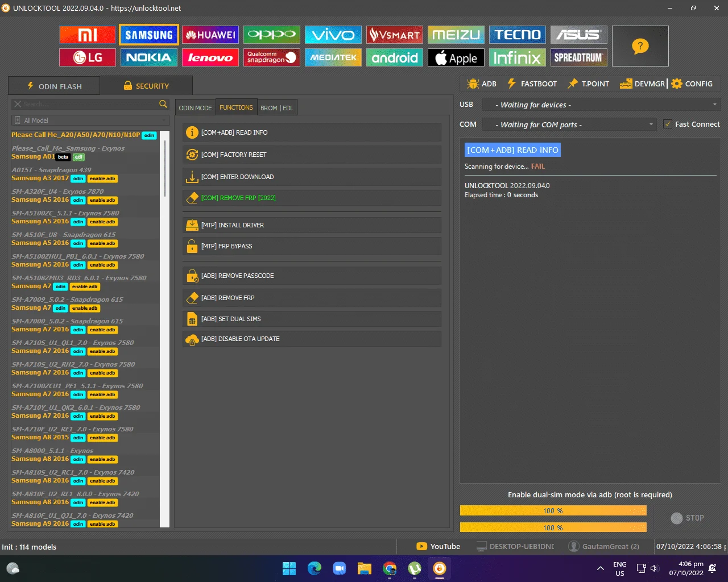Image resolution: width=728 pixels, height=582 pixels.
Task: Select the Xiaomi MI brand logo
Action: pyautogui.click(x=88, y=35)
